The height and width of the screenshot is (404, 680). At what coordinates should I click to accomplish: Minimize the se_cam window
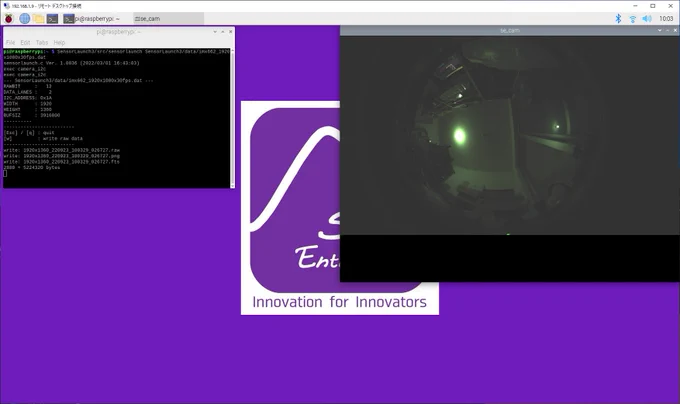click(660, 30)
